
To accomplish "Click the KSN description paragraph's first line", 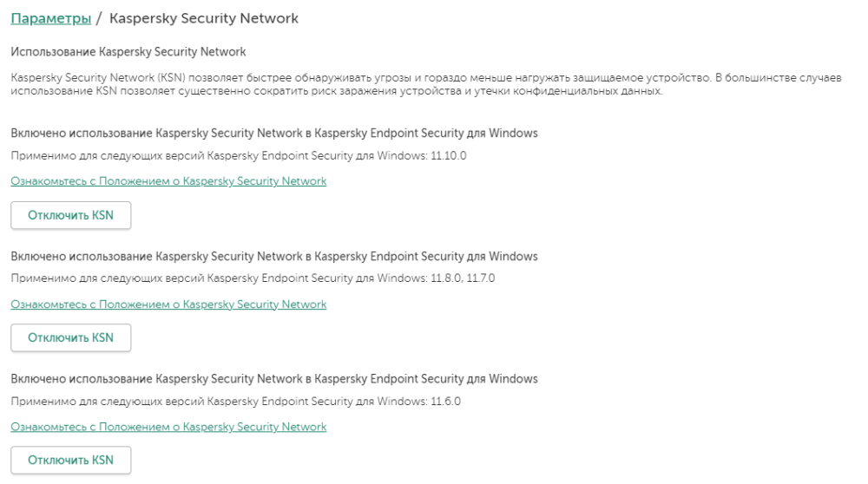I will click(x=425, y=78).
